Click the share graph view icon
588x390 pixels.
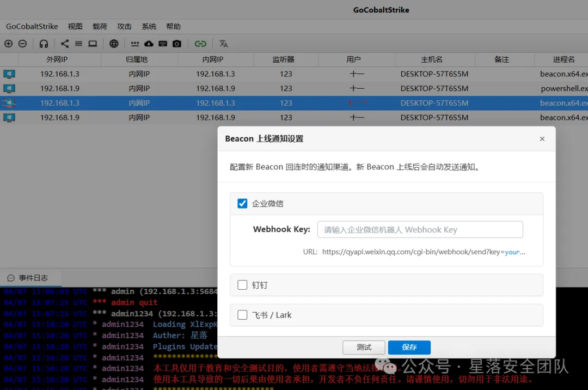(x=64, y=44)
